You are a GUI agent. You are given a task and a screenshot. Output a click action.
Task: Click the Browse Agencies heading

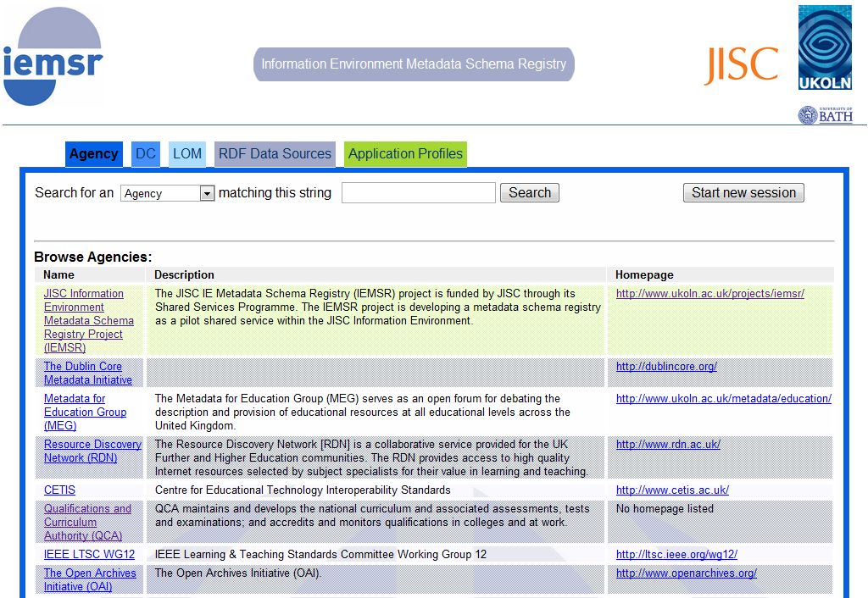click(93, 257)
